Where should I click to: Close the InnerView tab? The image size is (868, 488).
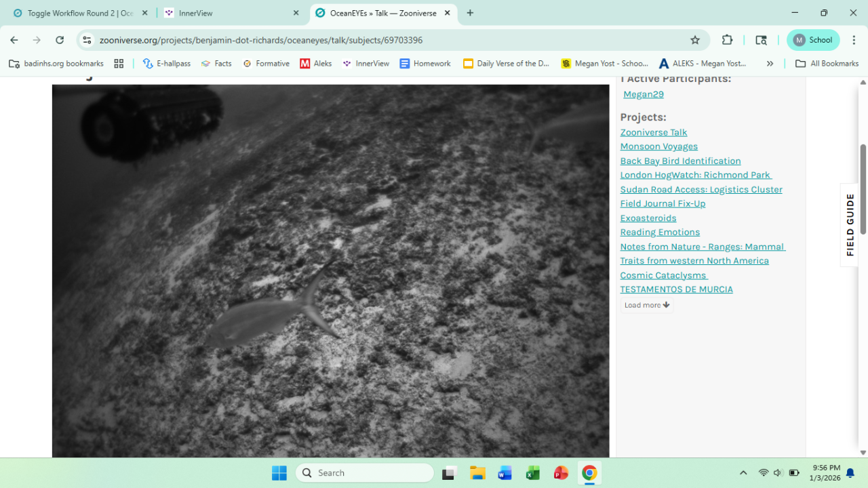pos(296,13)
